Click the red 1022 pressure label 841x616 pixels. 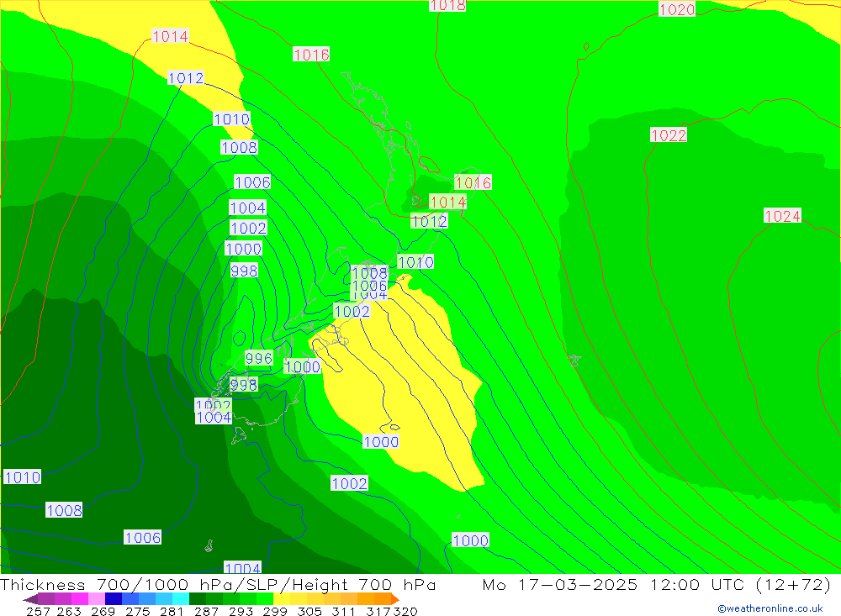669,135
